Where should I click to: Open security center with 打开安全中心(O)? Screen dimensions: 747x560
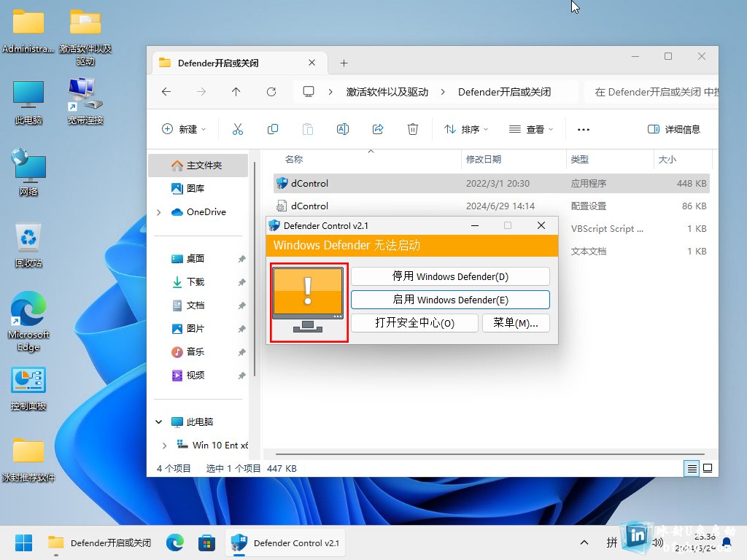click(x=414, y=323)
